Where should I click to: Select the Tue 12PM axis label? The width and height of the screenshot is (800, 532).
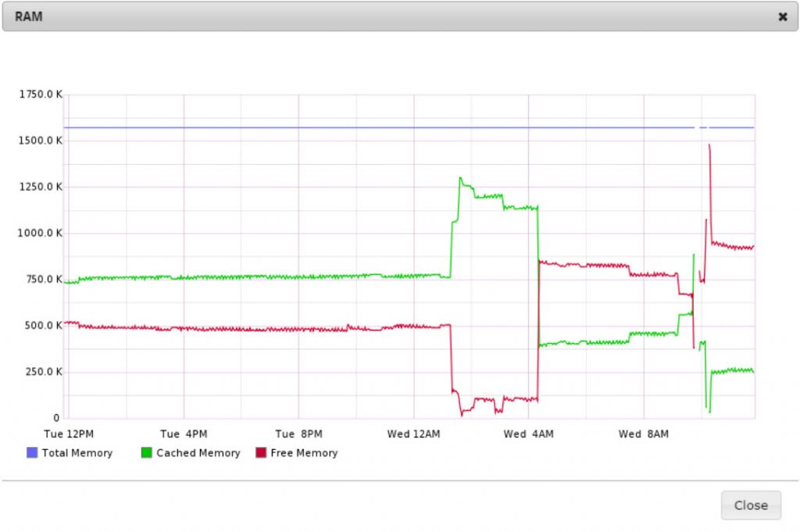pos(69,434)
